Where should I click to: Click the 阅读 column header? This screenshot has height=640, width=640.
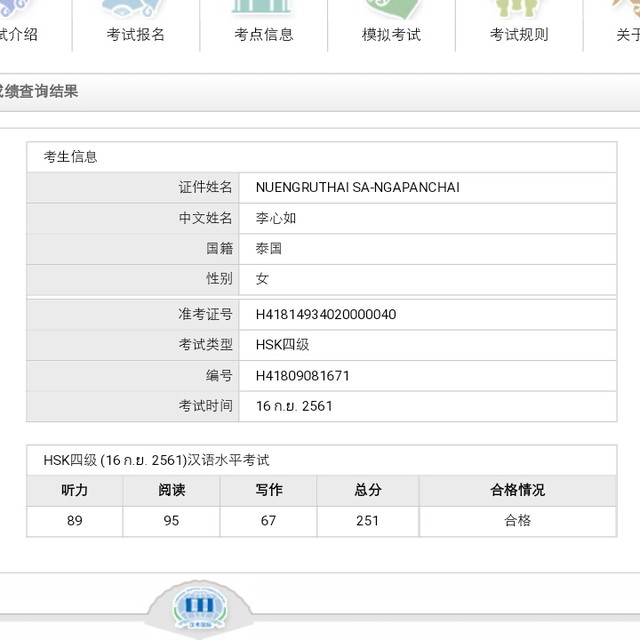pyautogui.click(x=171, y=490)
